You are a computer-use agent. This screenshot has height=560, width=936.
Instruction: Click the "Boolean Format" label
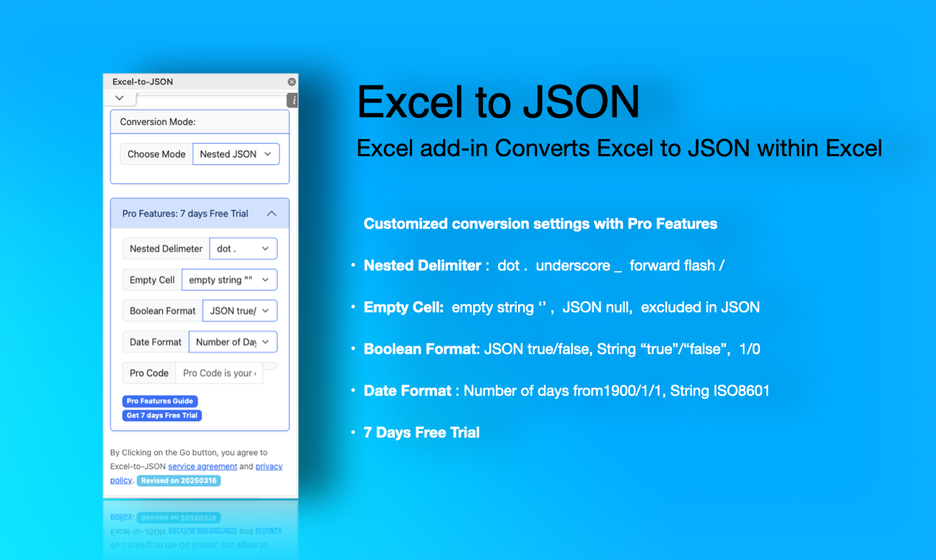(162, 311)
